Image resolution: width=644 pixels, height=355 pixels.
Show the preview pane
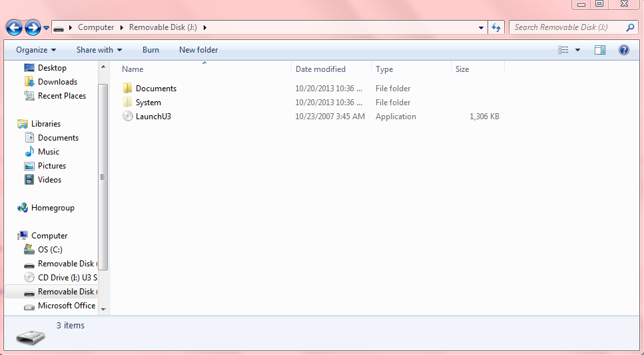(599, 50)
